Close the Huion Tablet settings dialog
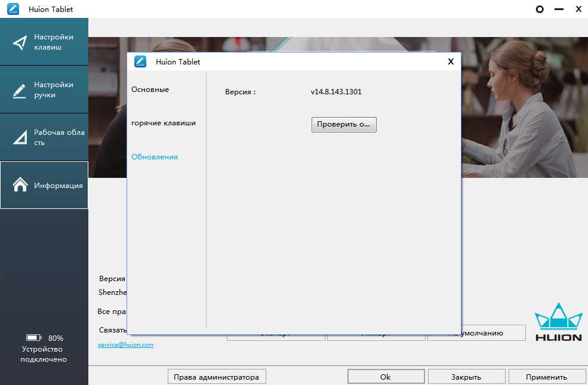 [x=451, y=61]
